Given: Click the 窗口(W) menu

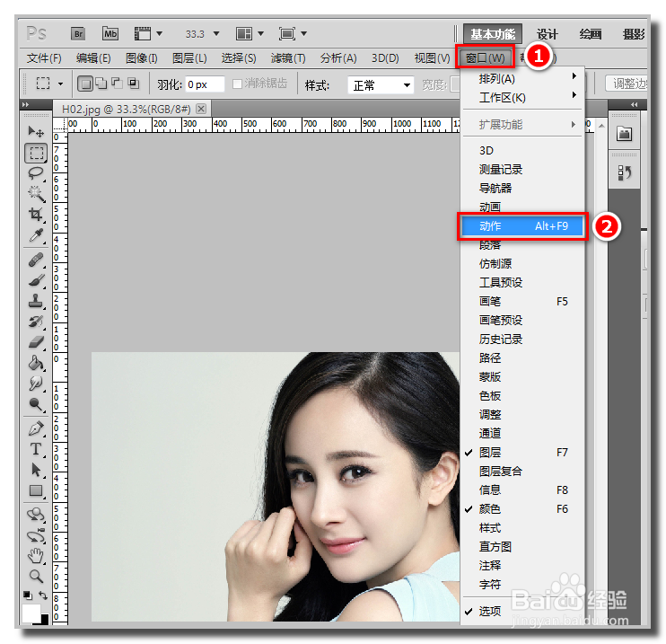Looking at the screenshot, I should coord(485,57).
